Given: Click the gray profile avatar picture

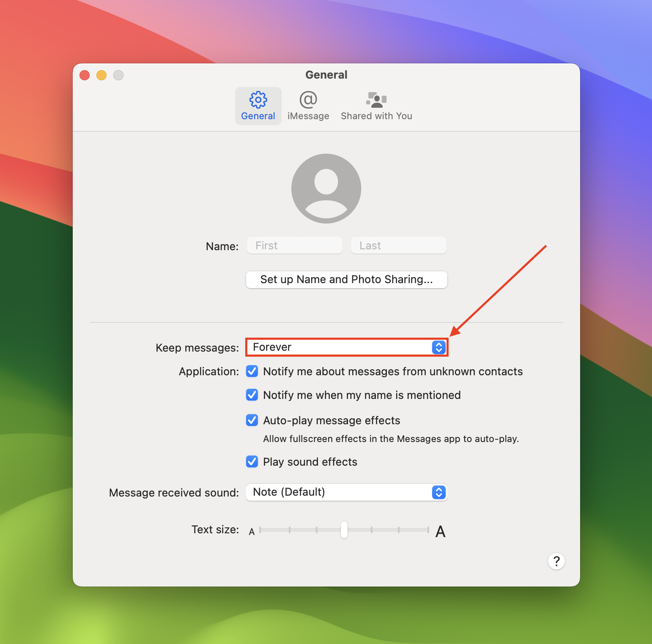Looking at the screenshot, I should [326, 188].
